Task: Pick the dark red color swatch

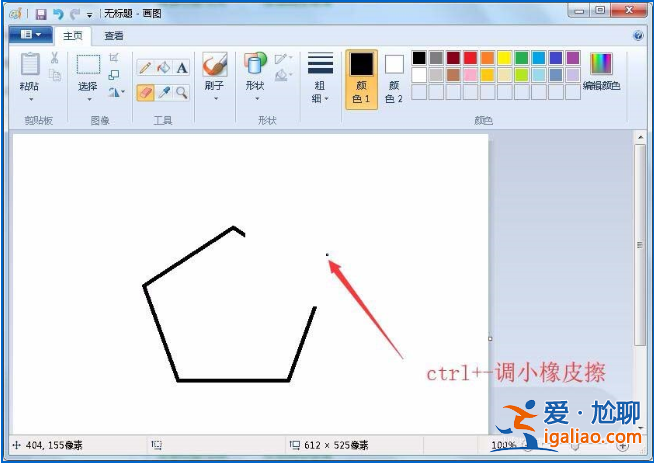Action: coord(453,58)
